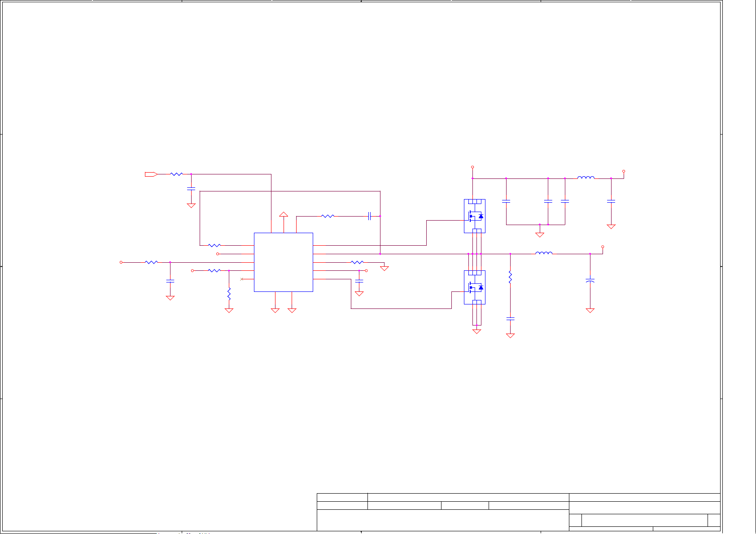Image resolution: width=756 pixels, height=534 pixels.
Task: Select the leftmost capacitor under the top rail
Action: (x=506, y=202)
